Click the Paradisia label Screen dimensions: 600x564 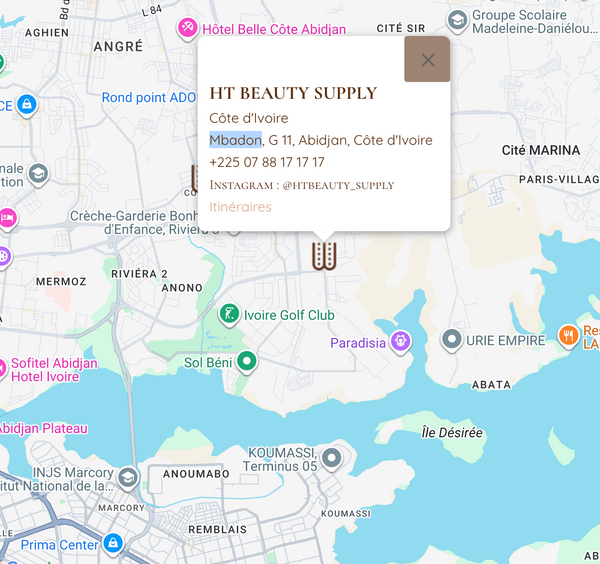click(x=358, y=343)
